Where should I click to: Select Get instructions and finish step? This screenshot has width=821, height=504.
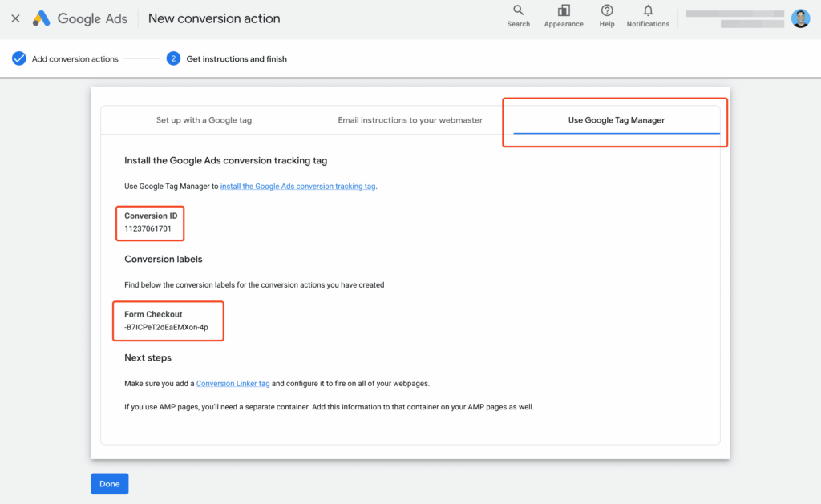click(x=237, y=59)
